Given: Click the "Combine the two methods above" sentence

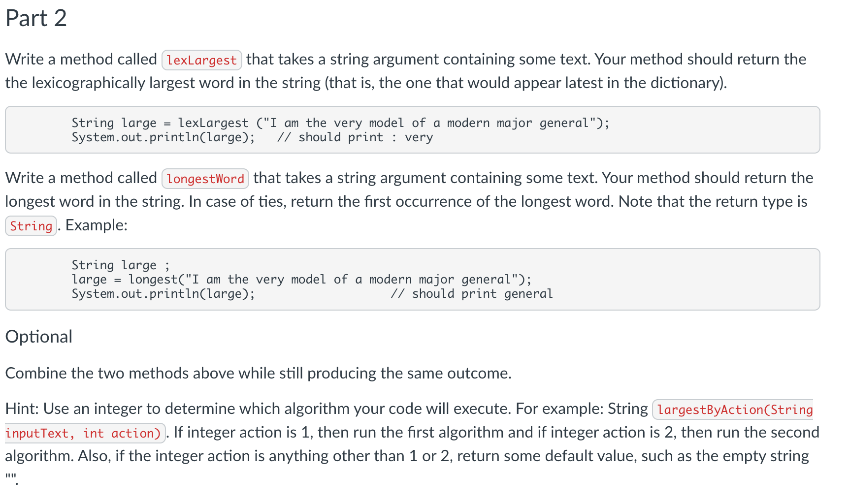Looking at the screenshot, I should [258, 373].
